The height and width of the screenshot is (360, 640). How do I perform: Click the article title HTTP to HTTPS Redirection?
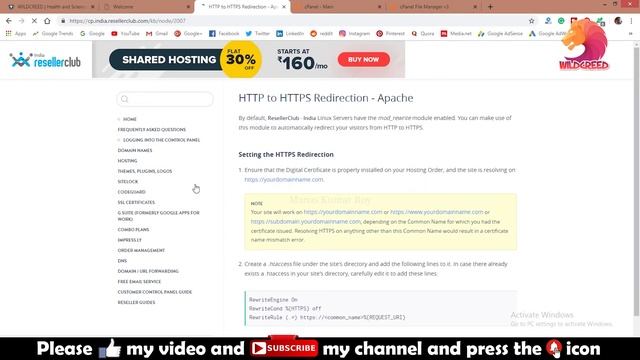(326, 98)
